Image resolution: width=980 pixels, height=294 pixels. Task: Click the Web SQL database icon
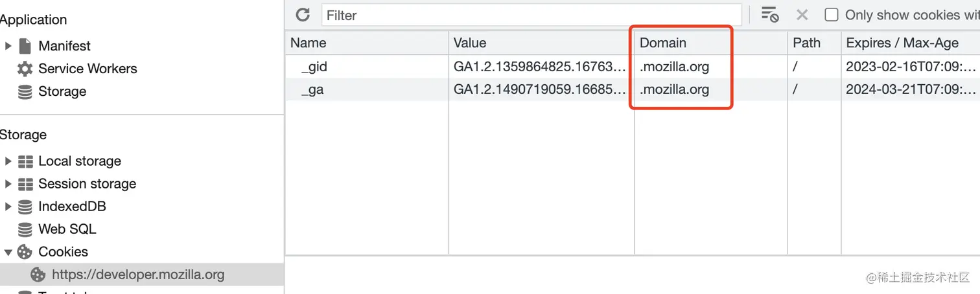(25, 229)
